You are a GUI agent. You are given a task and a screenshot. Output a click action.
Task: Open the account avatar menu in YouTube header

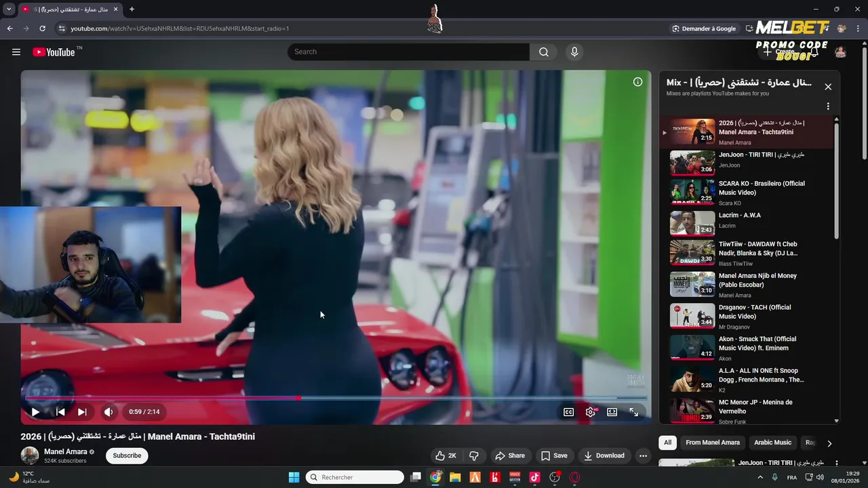pyautogui.click(x=840, y=52)
